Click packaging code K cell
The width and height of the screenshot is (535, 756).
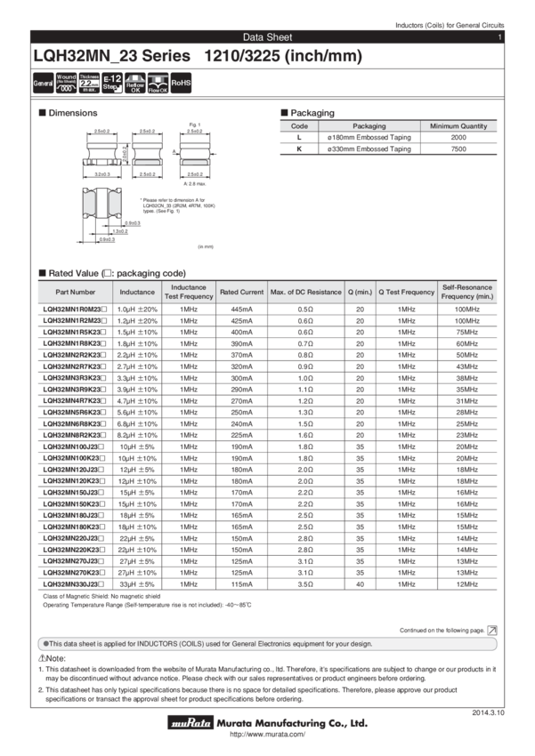coord(299,149)
